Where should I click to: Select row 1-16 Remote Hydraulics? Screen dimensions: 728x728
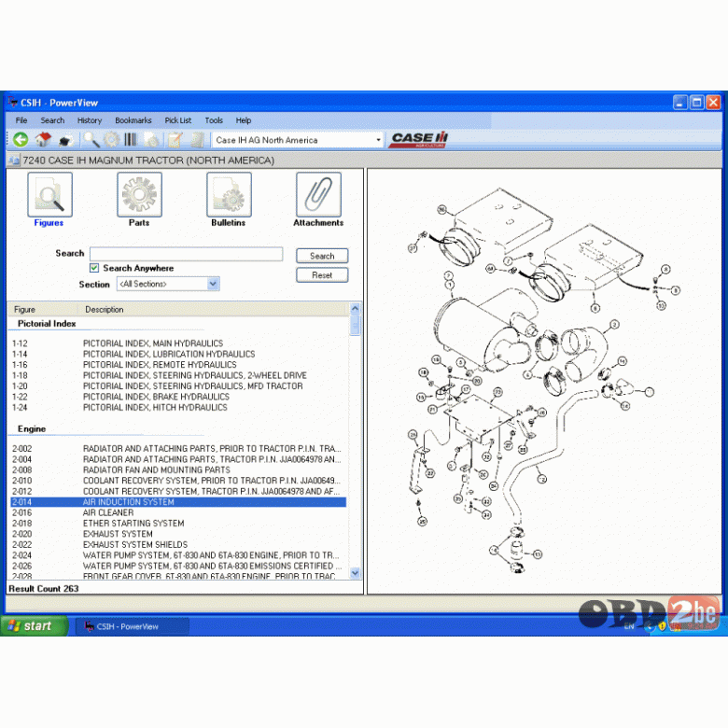(x=178, y=365)
